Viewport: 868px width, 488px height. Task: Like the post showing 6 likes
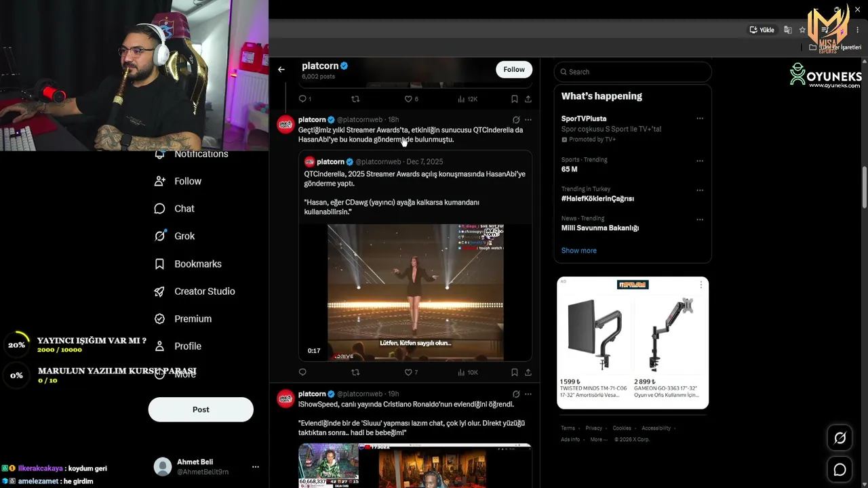[411, 99]
